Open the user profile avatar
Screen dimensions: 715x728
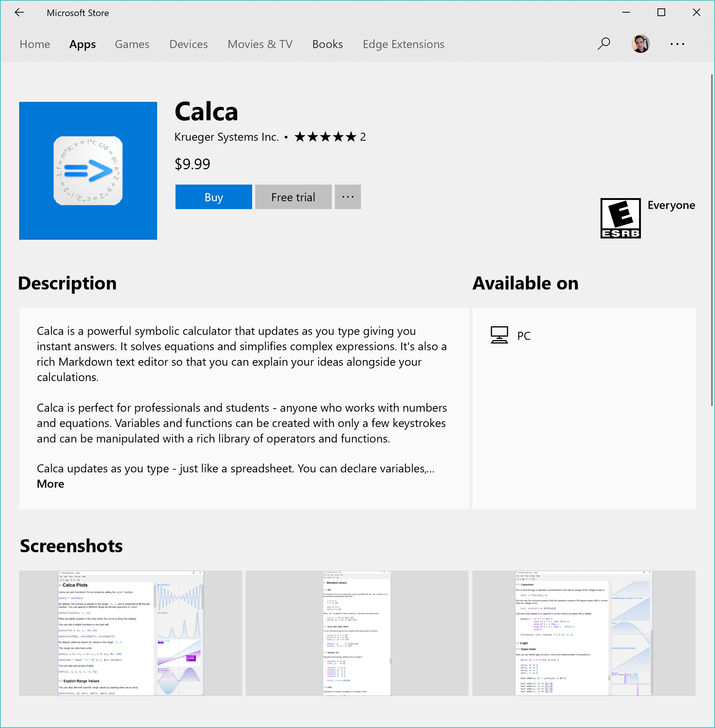[641, 44]
